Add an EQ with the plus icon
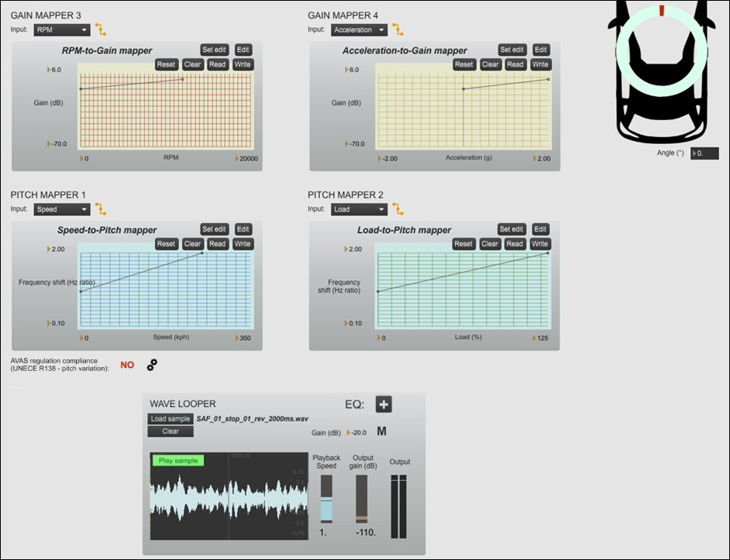Viewport: 730px width, 560px height. click(x=384, y=404)
